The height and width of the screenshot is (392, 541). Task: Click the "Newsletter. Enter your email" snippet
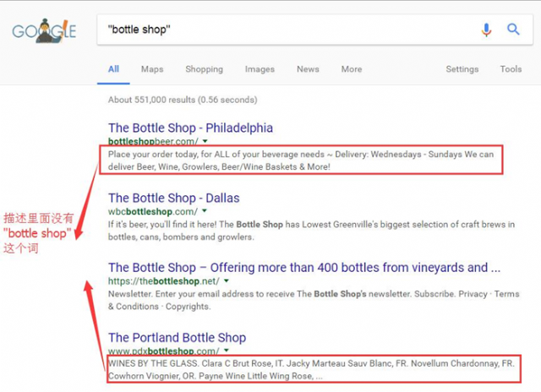point(314,300)
